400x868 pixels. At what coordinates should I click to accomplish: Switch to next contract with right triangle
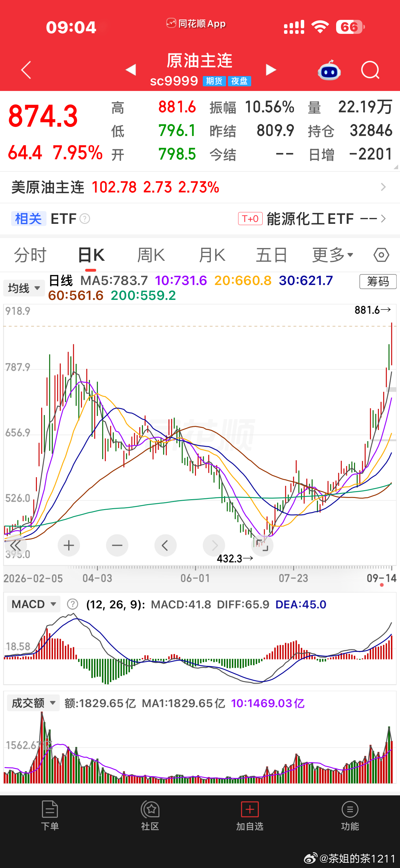click(x=271, y=70)
